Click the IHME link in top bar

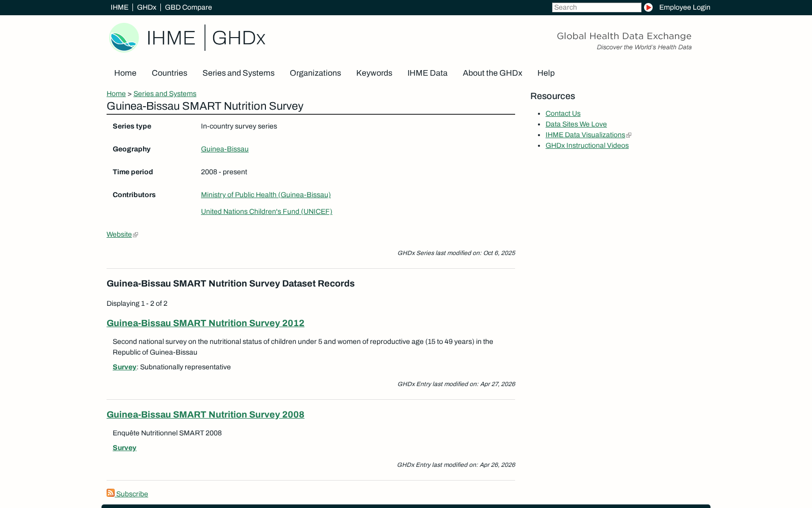pyautogui.click(x=119, y=7)
